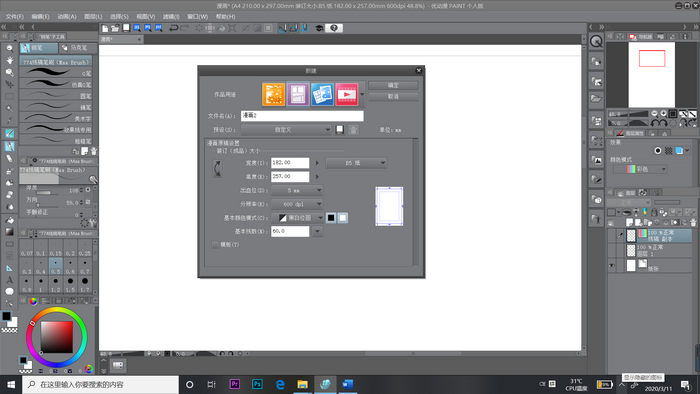
Task: Click the Undo arrow in command bar
Action: [x=173, y=28]
